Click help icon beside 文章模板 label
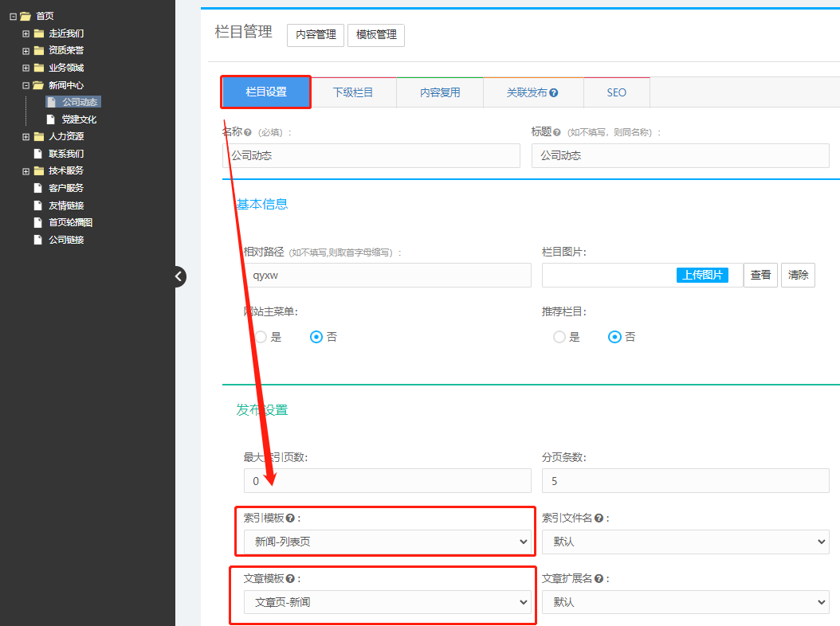The width and height of the screenshot is (840, 626). pyautogui.click(x=290, y=579)
